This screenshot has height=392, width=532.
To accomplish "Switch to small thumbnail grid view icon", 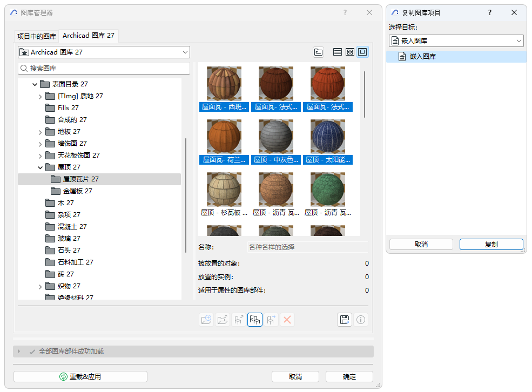I will pos(350,52).
